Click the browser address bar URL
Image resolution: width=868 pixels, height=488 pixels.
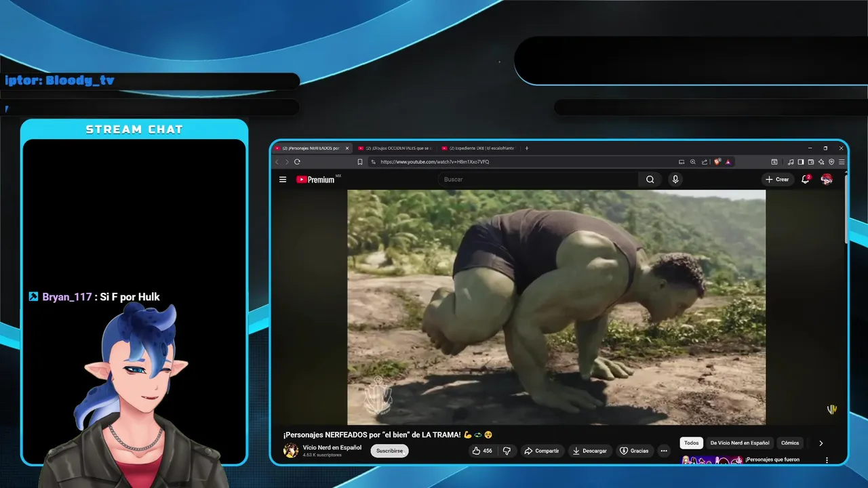point(435,162)
